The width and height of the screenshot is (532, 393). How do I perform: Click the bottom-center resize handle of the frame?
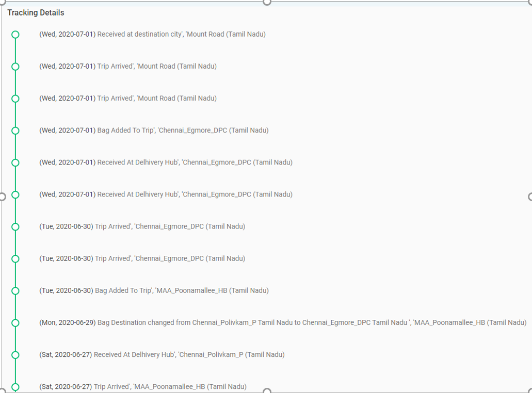point(267,391)
